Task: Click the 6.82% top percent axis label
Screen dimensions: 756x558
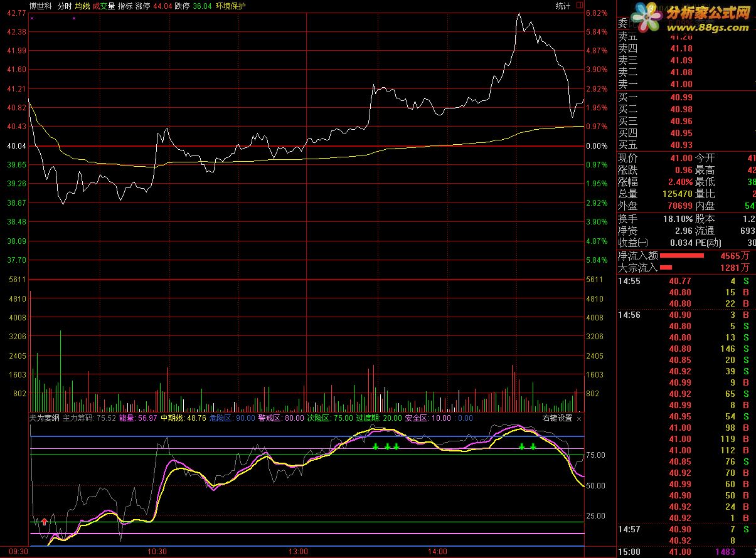Action: pos(597,13)
